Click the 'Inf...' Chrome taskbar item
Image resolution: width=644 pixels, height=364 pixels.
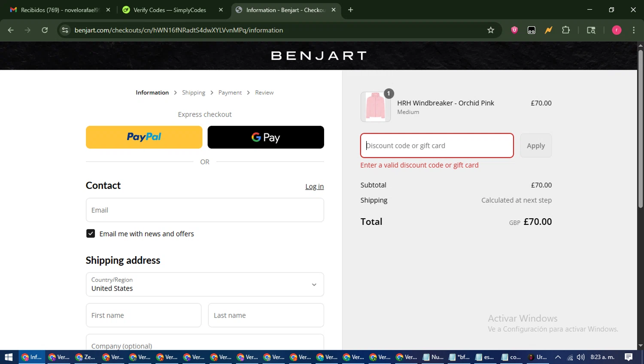point(32,357)
